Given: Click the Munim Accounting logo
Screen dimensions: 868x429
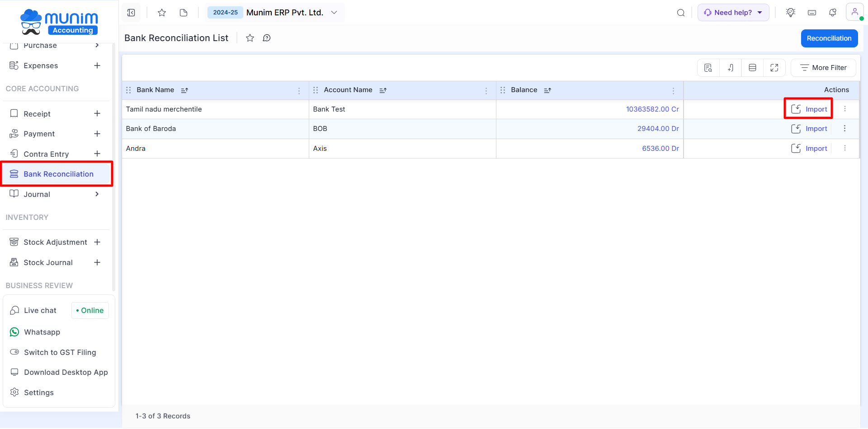Looking at the screenshot, I should tap(59, 22).
